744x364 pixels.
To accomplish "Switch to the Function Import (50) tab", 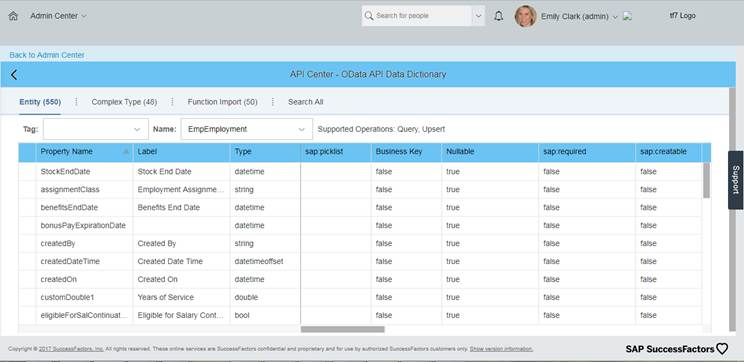I will (x=223, y=102).
